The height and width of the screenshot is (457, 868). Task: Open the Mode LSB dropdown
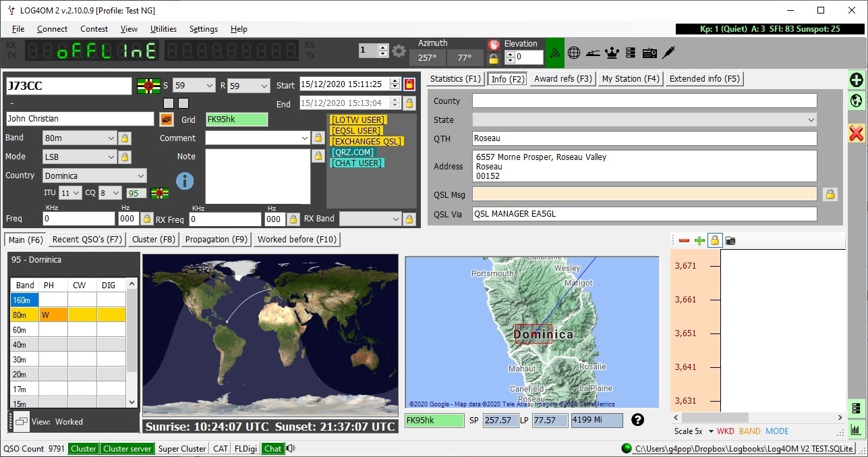pyautogui.click(x=111, y=157)
